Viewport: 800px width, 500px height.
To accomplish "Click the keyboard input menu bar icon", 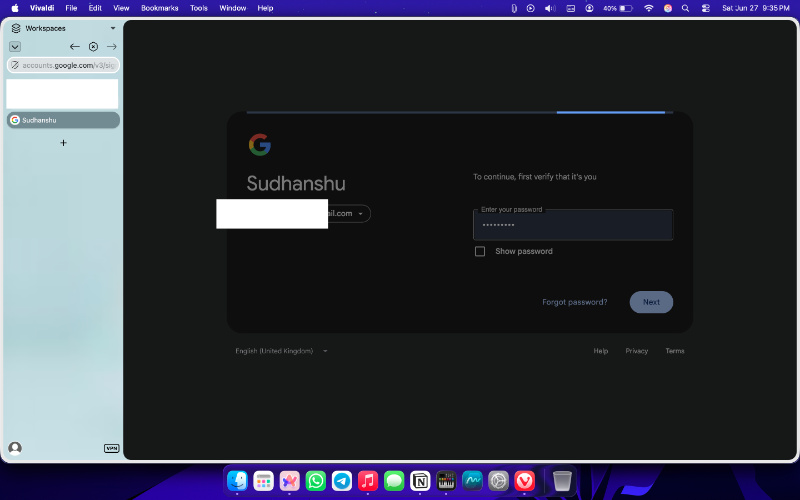I will [x=571, y=8].
